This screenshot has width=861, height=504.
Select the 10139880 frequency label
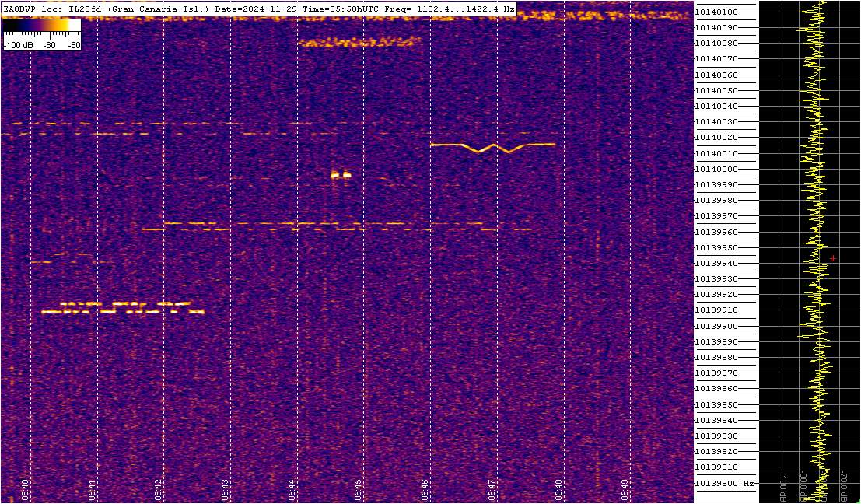pos(716,358)
